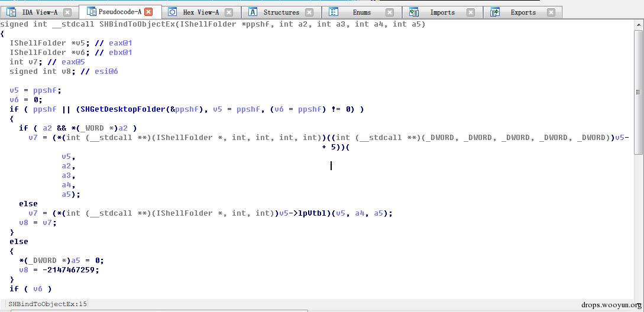Switch to the Structures tab

tap(281, 12)
